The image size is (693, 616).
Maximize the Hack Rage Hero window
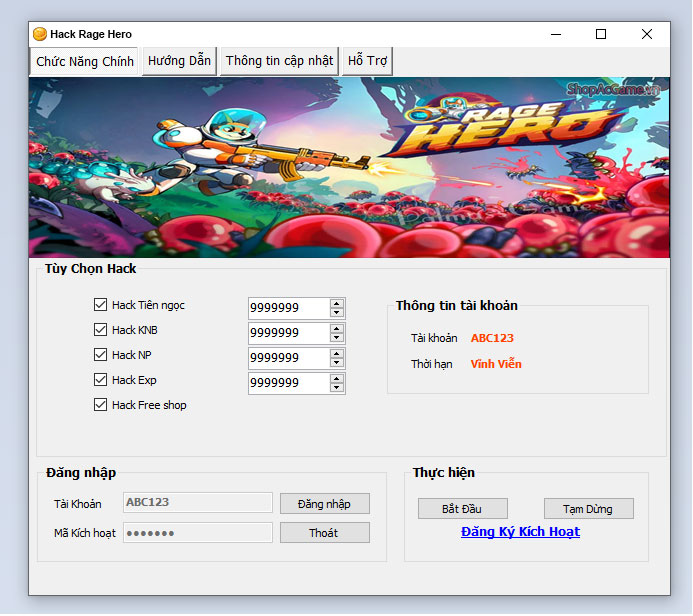pyautogui.click(x=601, y=34)
